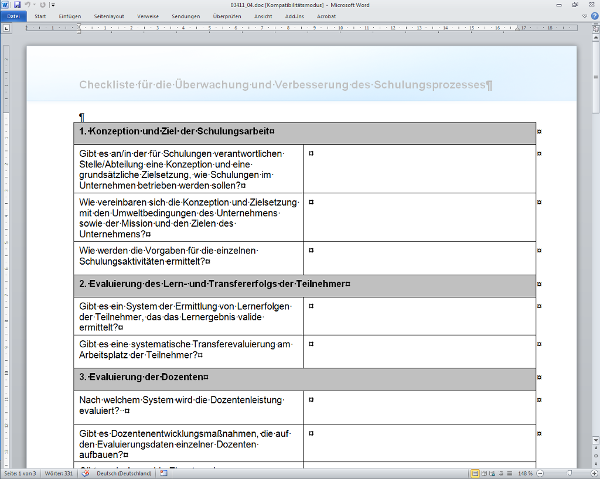Click the tab stop selector left of ruler
The height and width of the screenshot is (479, 600).
(6, 30)
